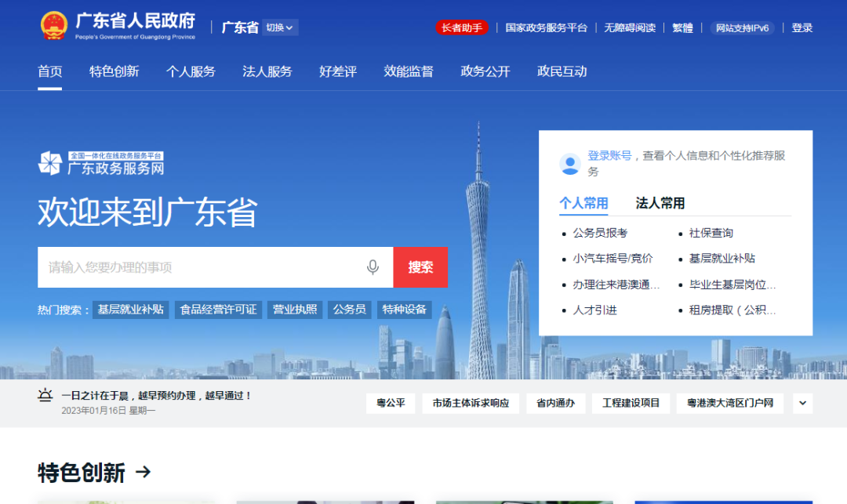
Task: Click the sunrise icon beside daily greeting
Action: point(45,396)
